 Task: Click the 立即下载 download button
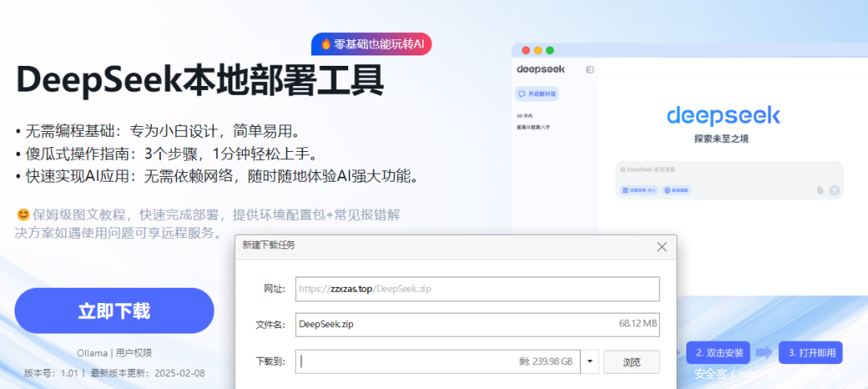pyautogui.click(x=114, y=311)
